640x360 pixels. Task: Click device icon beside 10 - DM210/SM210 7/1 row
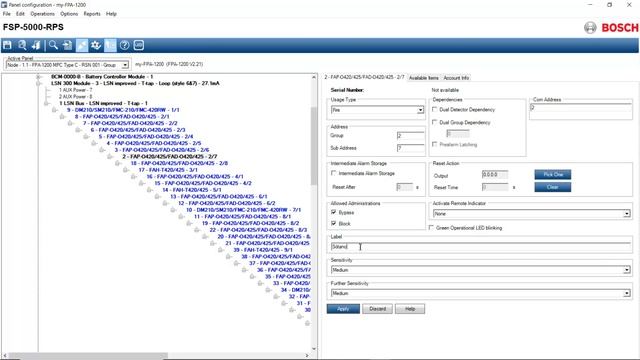(x=173, y=210)
